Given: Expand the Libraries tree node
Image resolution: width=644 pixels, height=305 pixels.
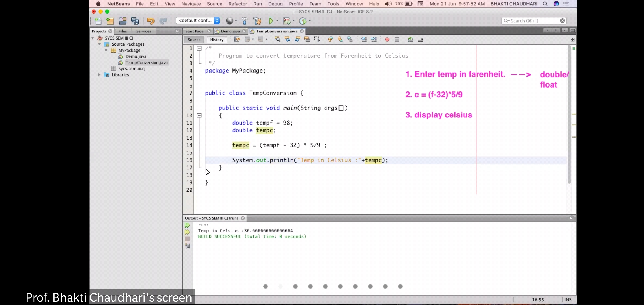Looking at the screenshot, I should tap(99, 75).
